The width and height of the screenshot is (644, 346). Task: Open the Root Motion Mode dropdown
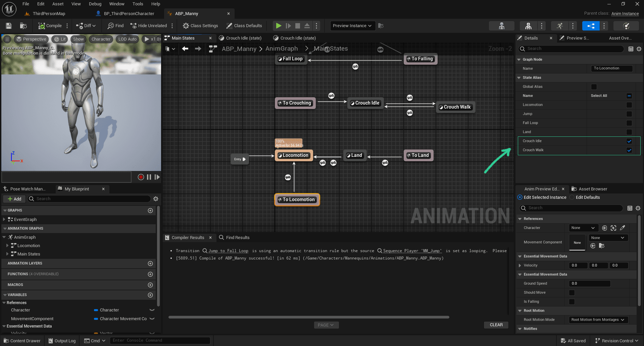click(x=598, y=320)
